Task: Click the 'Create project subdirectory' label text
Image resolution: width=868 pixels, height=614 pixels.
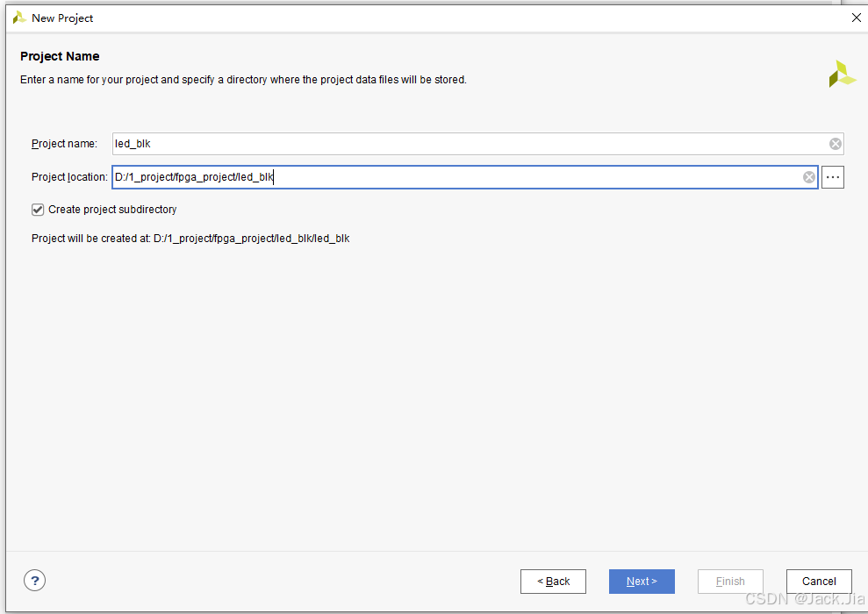Action: pos(112,210)
